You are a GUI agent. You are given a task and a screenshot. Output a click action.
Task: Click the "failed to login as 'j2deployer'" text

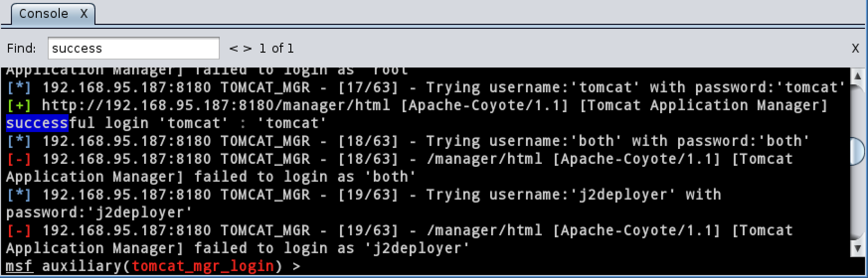coord(331,248)
